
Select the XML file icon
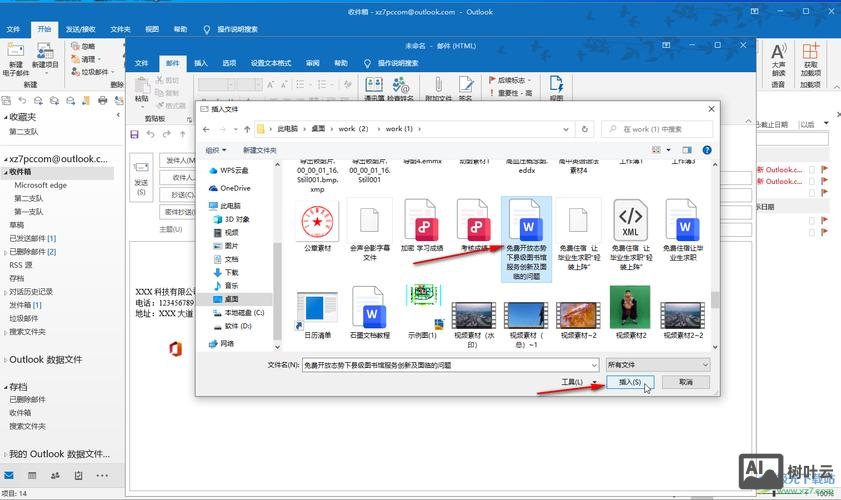(630, 219)
